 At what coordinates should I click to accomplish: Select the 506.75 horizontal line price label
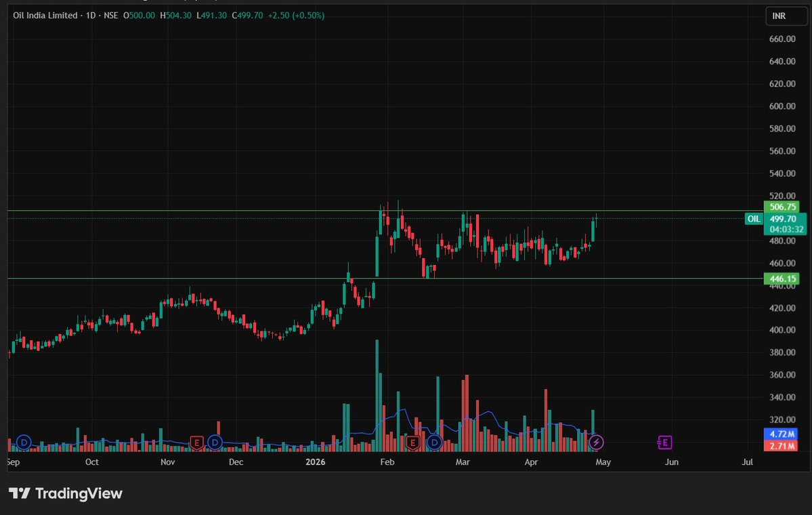tap(782, 207)
